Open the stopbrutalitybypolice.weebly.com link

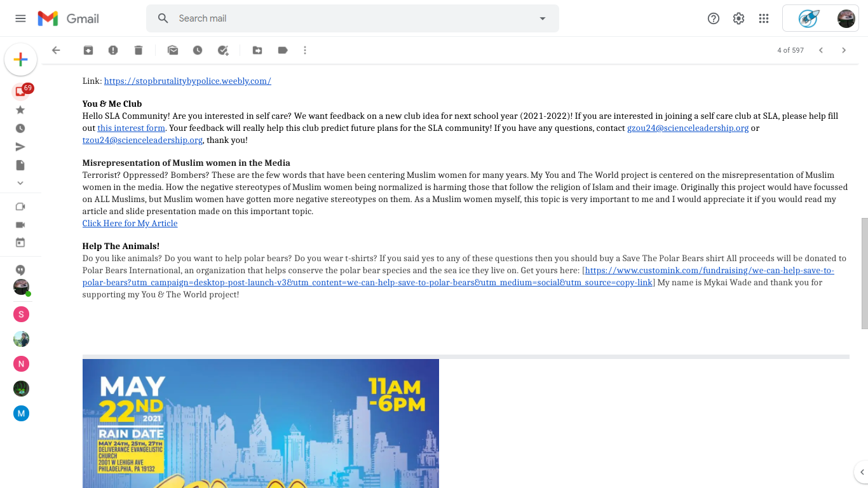[187, 81]
